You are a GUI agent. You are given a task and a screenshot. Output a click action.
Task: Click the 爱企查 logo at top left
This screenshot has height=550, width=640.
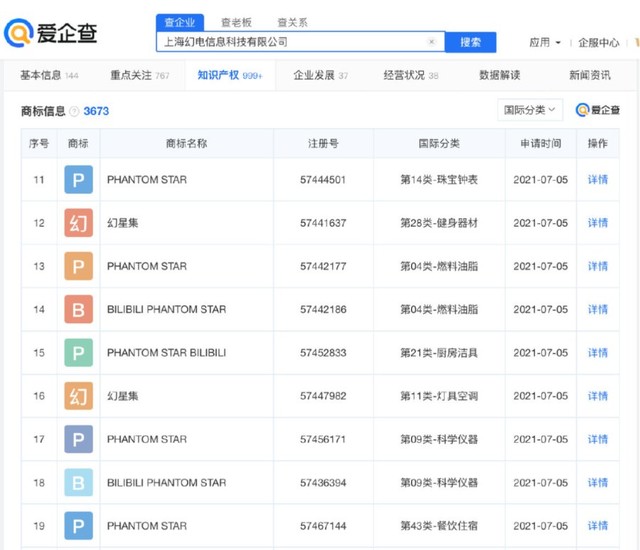click(51, 33)
